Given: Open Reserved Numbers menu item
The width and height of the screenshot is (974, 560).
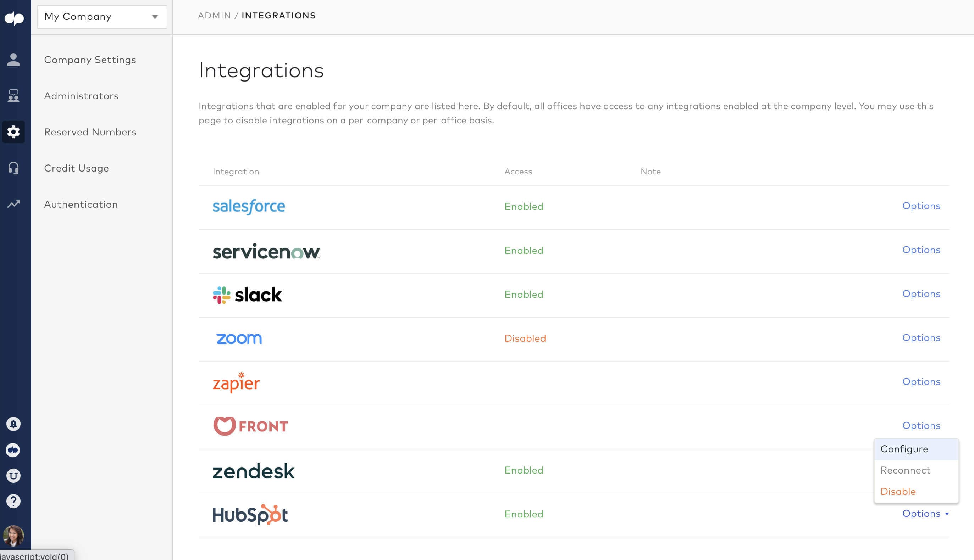Looking at the screenshot, I should [x=90, y=132].
